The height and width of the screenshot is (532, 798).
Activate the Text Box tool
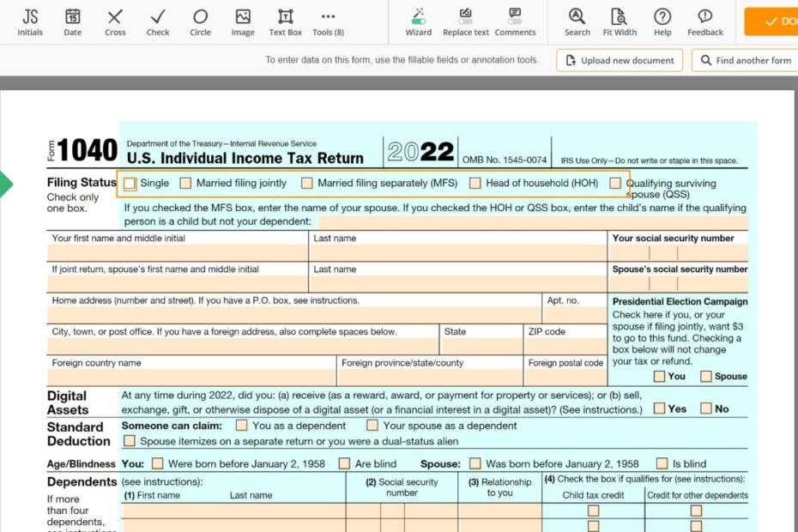click(x=285, y=21)
